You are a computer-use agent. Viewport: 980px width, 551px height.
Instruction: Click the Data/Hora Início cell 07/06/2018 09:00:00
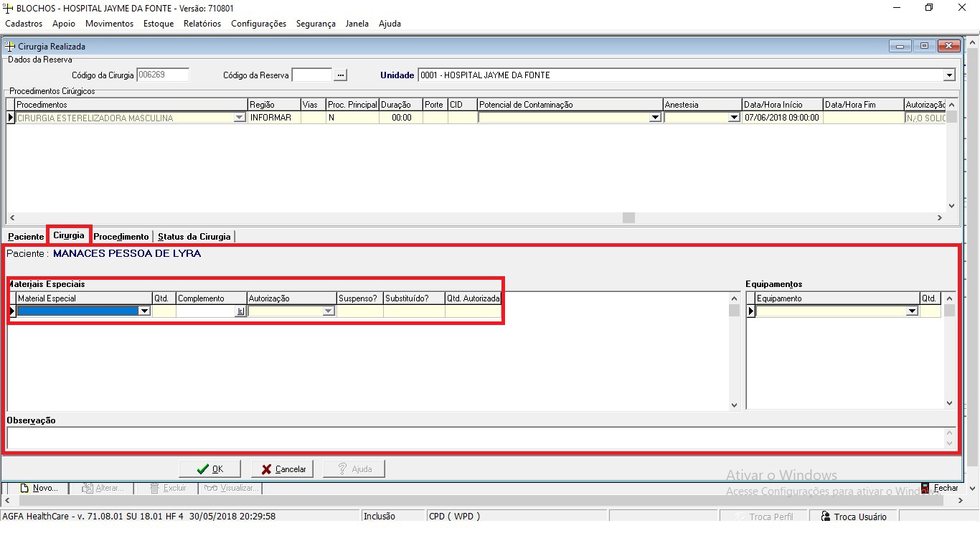click(x=783, y=118)
